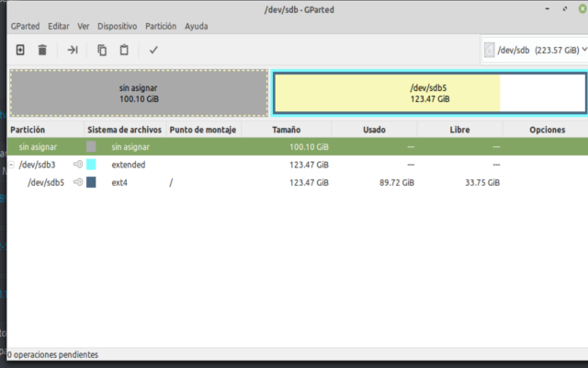Image resolution: width=588 pixels, height=368 pixels.
Task: Click the Punto de montaje column header
Action: click(x=203, y=130)
